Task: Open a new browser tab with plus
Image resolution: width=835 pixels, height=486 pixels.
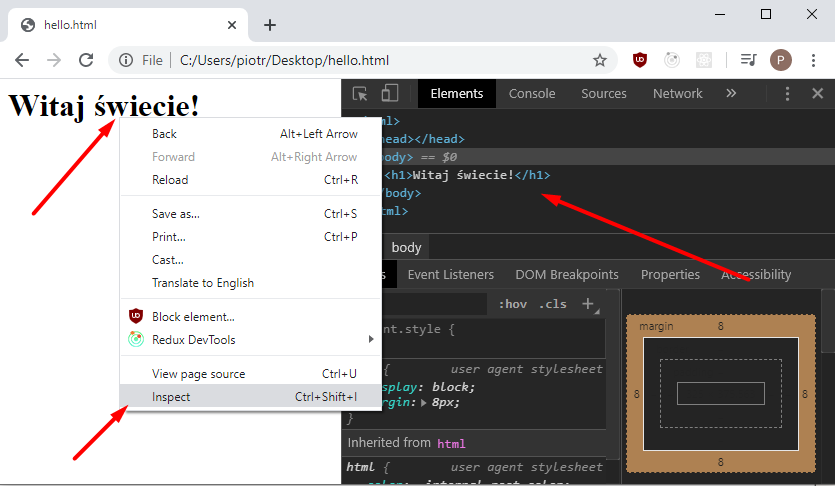Action: click(270, 25)
